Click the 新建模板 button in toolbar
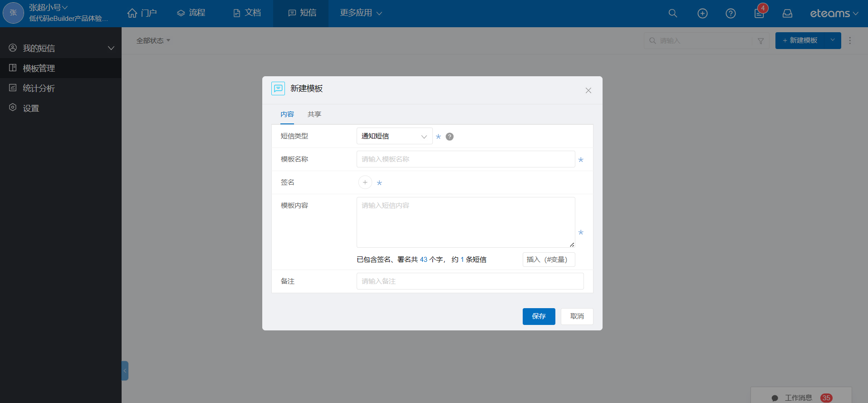Screen dimensions: 868x403 click(800, 40)
